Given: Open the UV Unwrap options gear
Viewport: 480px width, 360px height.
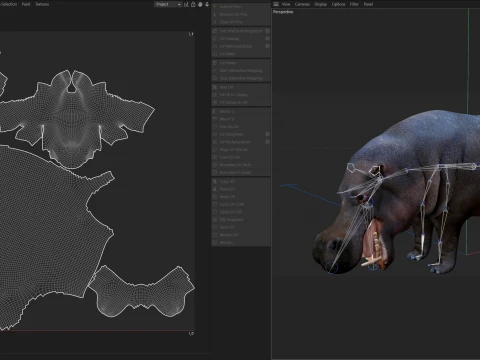Looking at the screenshot, I should [267, 38].
